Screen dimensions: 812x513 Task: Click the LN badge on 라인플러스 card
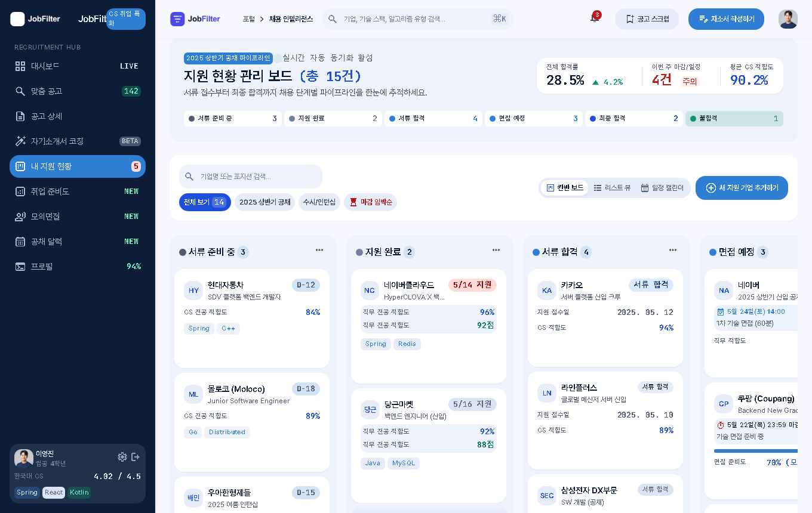point(547,393)
